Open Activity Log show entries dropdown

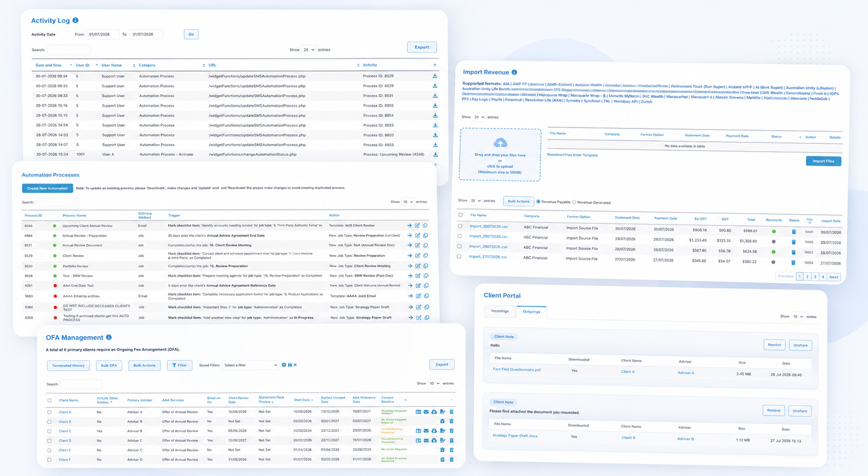[x=309, y=50]
